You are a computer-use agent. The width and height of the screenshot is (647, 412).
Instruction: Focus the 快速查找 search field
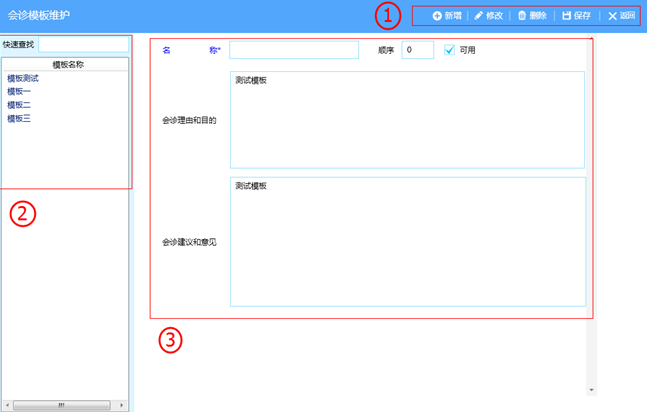84,44
